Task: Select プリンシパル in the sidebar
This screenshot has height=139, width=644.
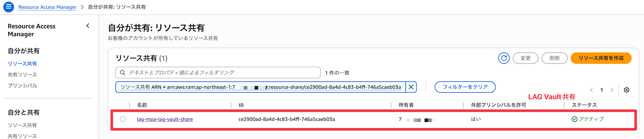Action: click(x=23, y=86)
